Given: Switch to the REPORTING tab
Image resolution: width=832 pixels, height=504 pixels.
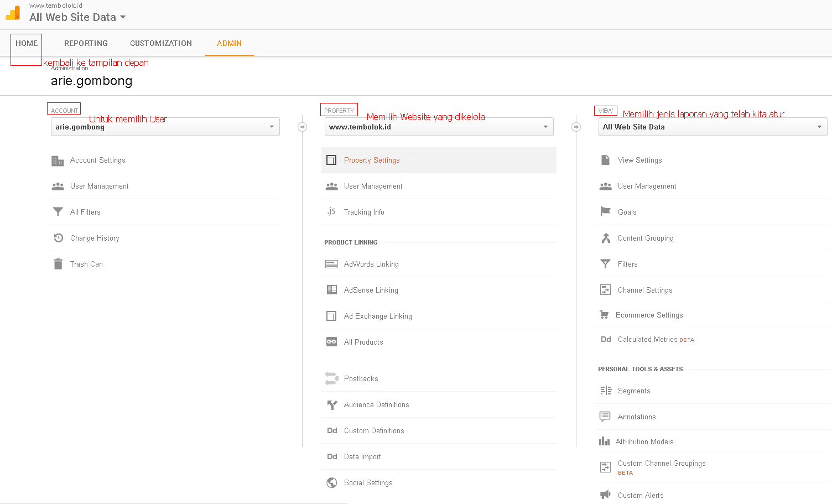Looking at the screenshot, I should coord(86,43).
